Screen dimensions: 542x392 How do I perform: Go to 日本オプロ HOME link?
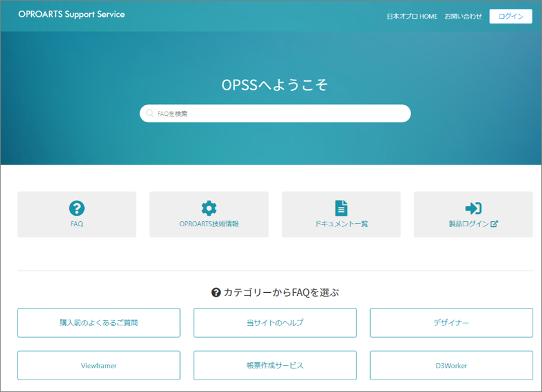coord(412,16)
